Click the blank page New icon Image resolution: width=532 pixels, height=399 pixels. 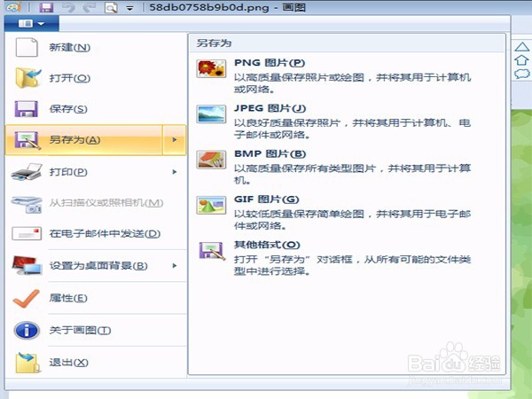coord(27,47)
